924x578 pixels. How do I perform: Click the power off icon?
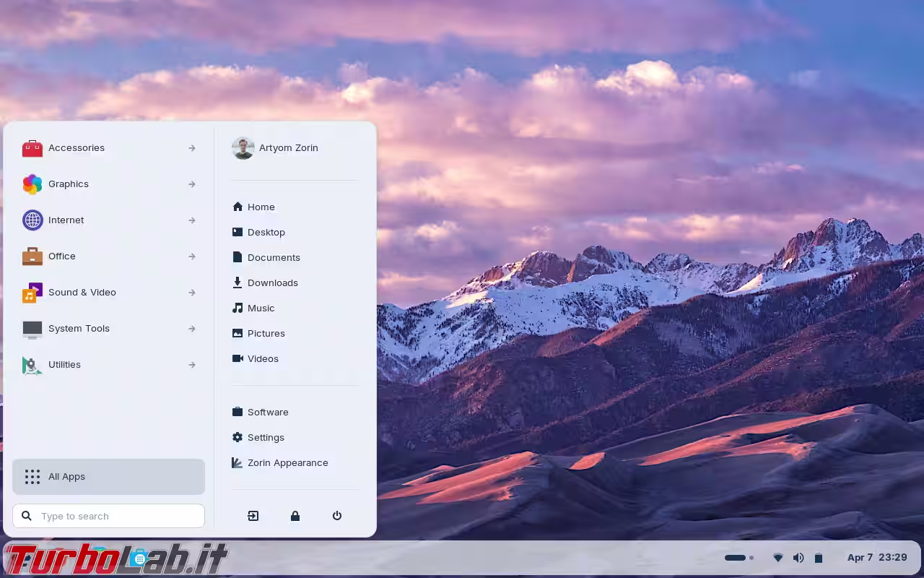336,516
